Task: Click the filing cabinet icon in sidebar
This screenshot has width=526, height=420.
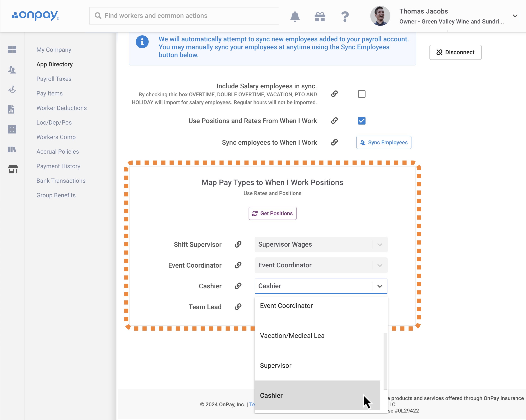Action: click(12, 129)
